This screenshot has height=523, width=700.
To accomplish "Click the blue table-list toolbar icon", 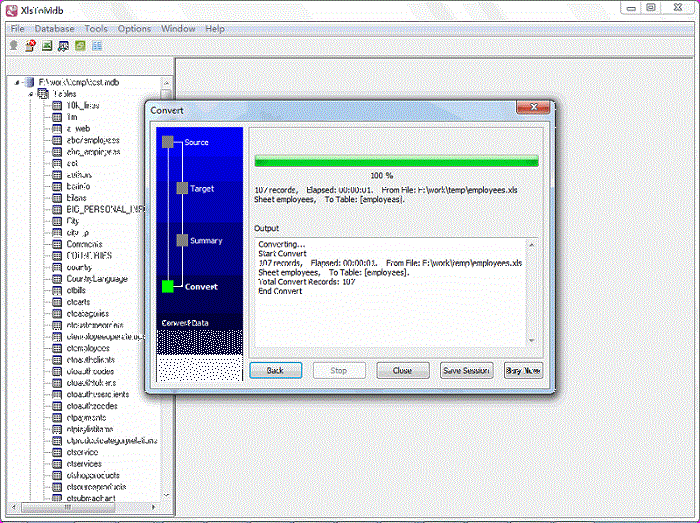I will 97,45.
